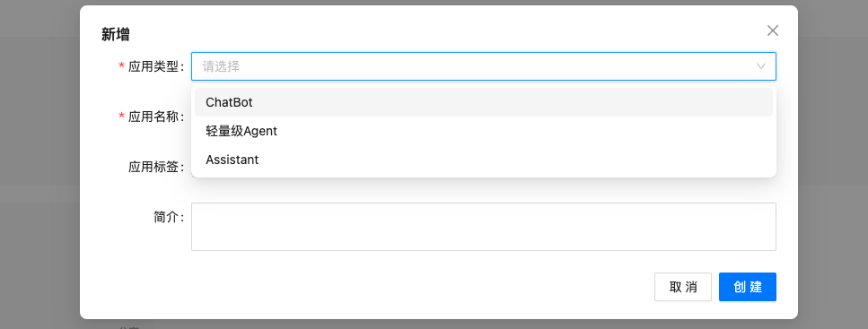Click the 取消 button to cancel
Viewport: 868px width, 329px height.
(682, 287)
